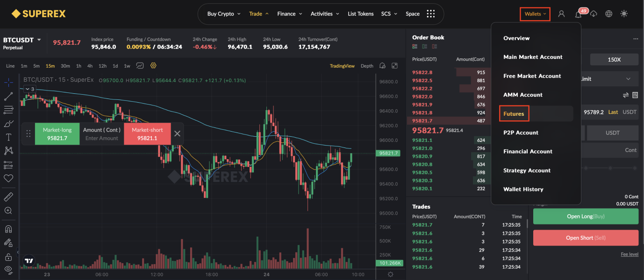Select the trend line drawing tool
Screen dimensions: 644x280
click(8, 96)
